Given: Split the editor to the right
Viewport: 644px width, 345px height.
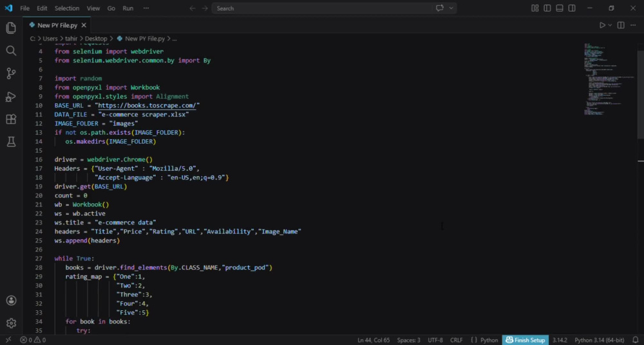Looking at the screenshot, I should pyautogui.click(x=621, y=26).
